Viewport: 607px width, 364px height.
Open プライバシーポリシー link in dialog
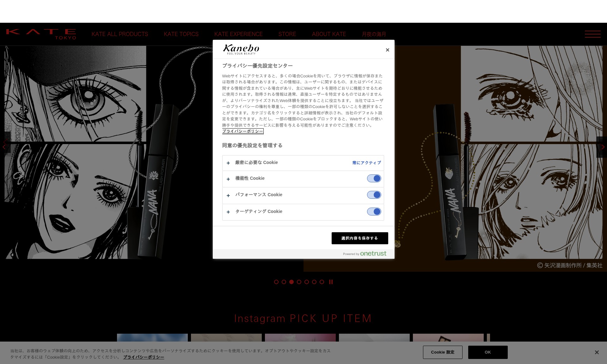[242, 131]
